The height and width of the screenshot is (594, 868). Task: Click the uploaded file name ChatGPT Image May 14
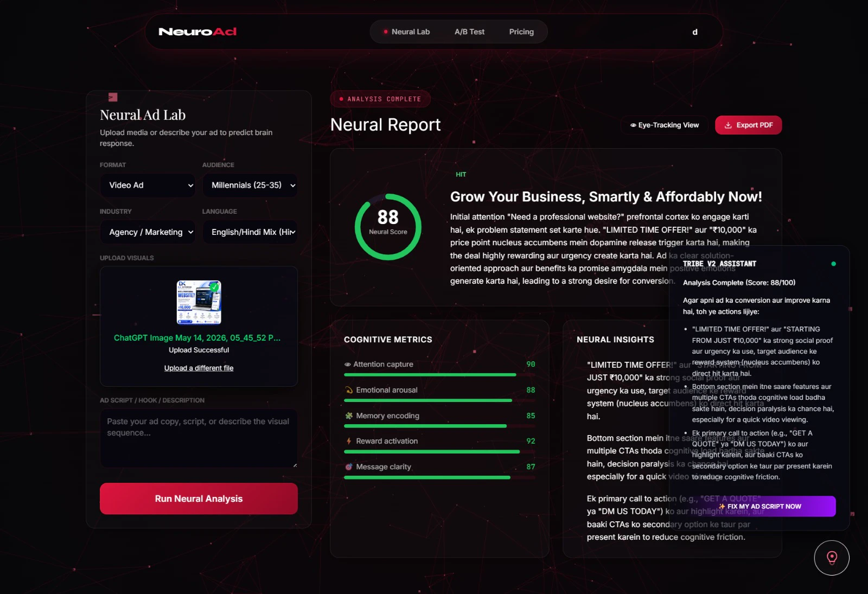(197, 337)
